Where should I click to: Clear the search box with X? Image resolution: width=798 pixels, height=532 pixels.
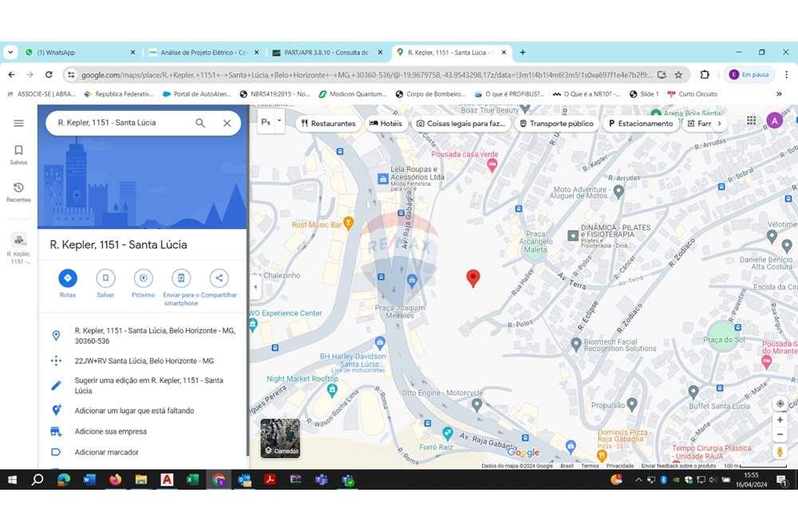(227, 123)
